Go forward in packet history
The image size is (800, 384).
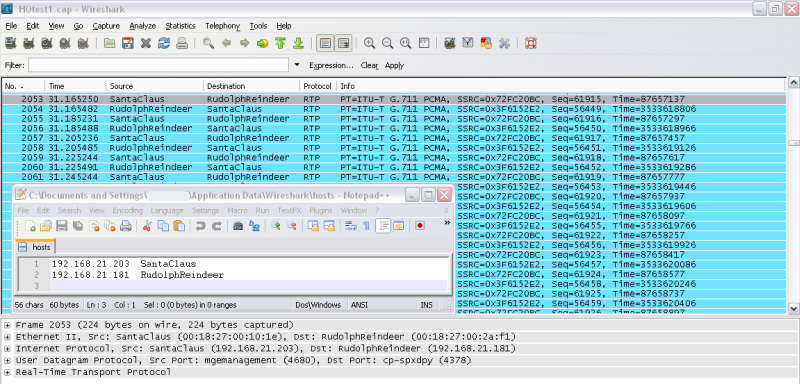coord(244,43)
